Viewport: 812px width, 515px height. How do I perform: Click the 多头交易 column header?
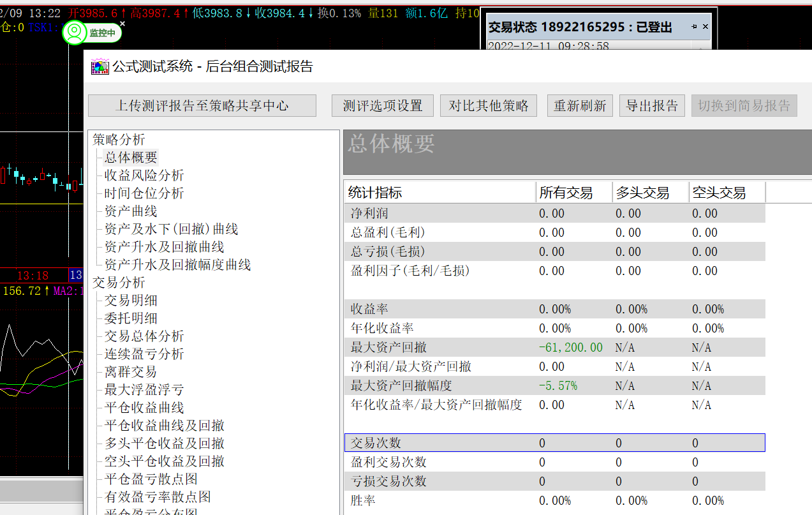(651, 193)
